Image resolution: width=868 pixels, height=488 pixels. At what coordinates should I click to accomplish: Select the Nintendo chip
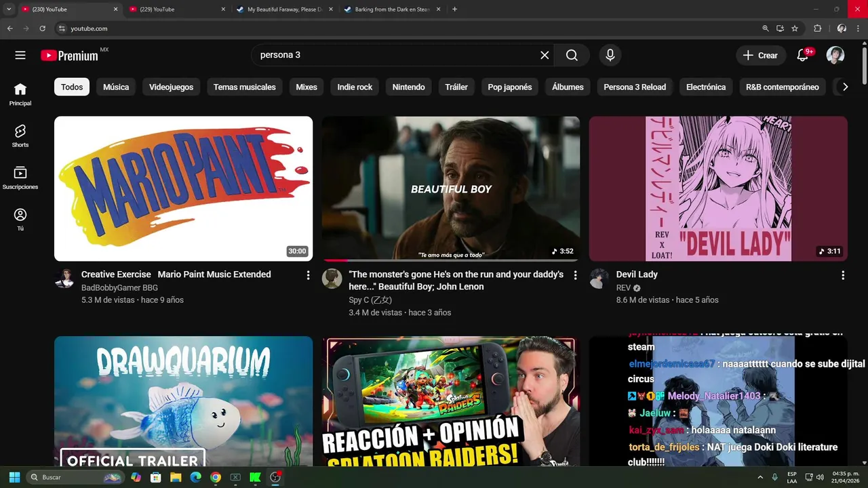tap(409, 87)
